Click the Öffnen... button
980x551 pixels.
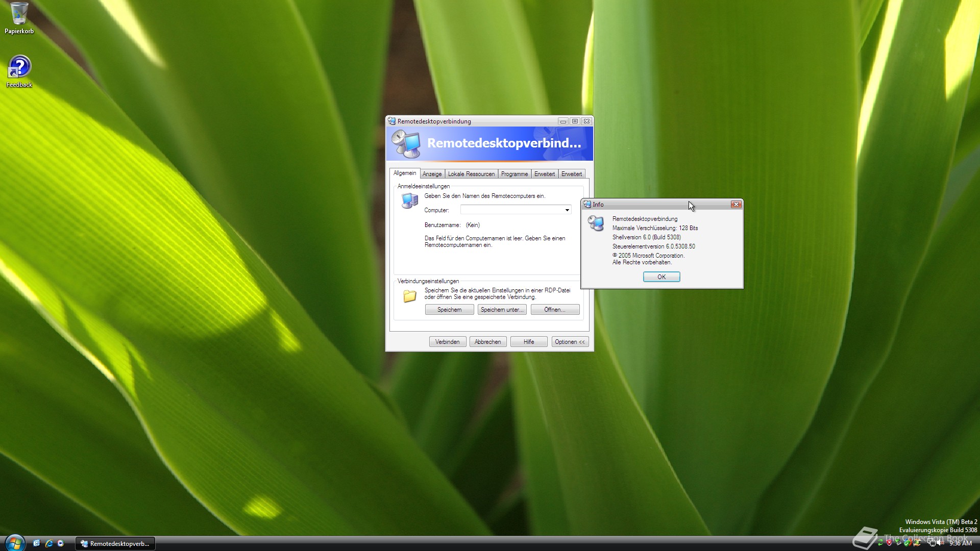point(555,310)
